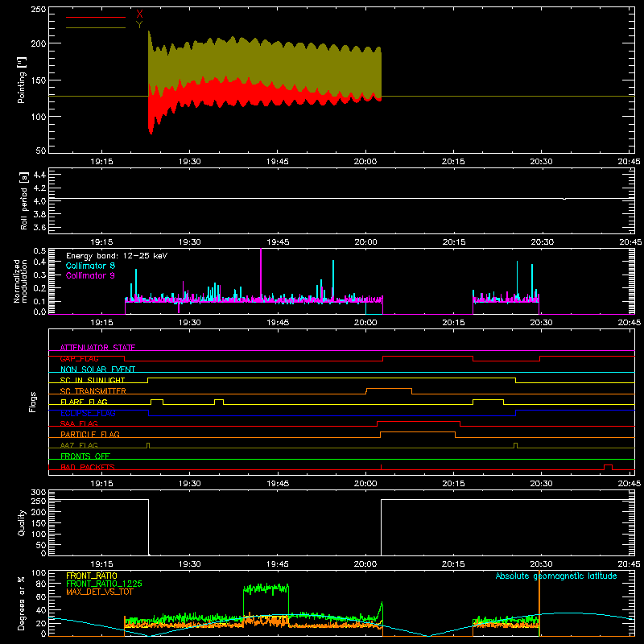Click the 300 tick on Quality axis
The image size is (644, 644).
[x=39, y=493]
